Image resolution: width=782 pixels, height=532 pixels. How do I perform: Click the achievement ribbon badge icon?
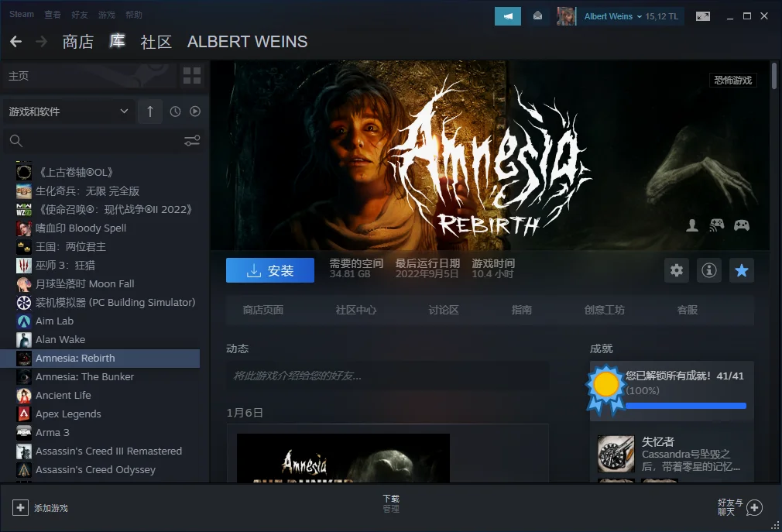(605, 390)
